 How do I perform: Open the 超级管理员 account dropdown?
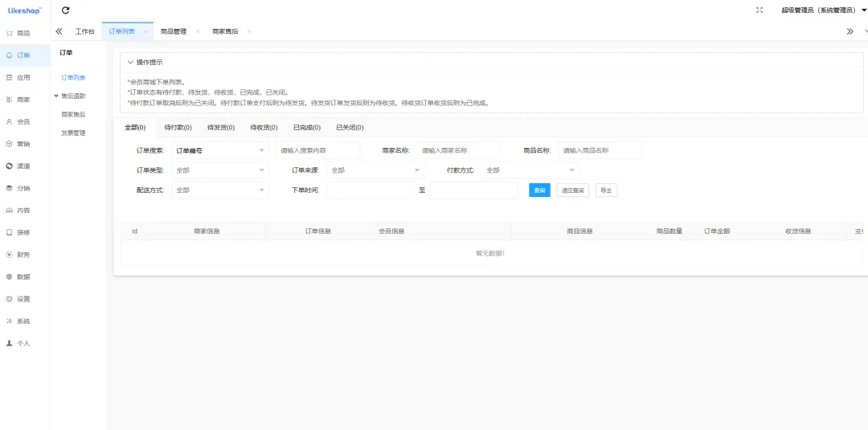point(824,10)
